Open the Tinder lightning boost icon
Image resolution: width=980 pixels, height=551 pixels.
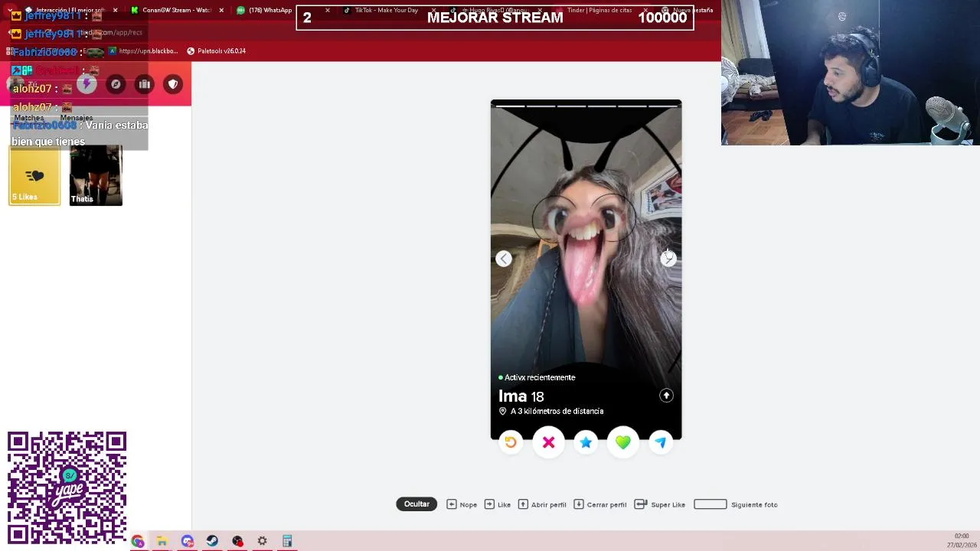click(87, 84)
